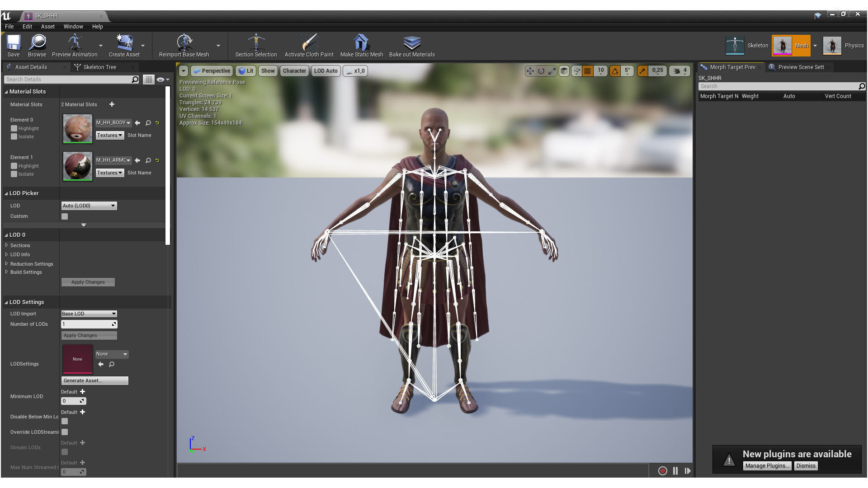Image resolution: width=868 pixels, height=488 pixels.
Task: Dismiss the new plugins notification
Action: click(806, 466)
